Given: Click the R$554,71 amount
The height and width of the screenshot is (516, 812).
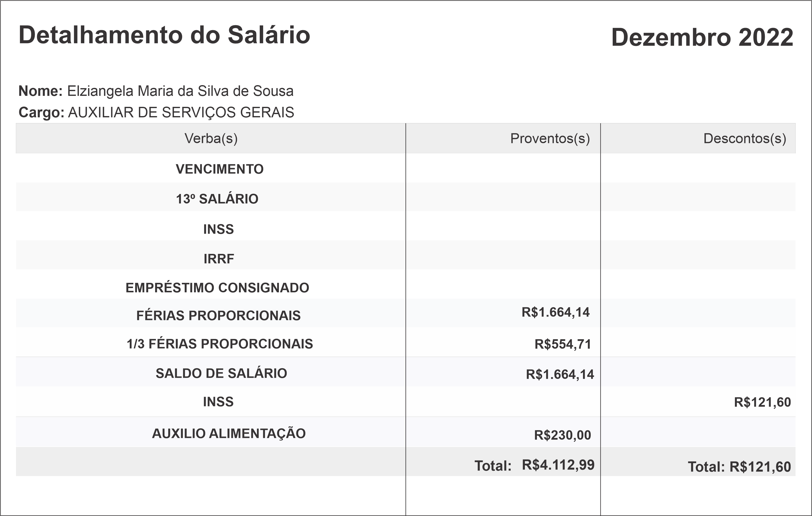Looking at the screenshot, I should pyautogui.click(x=563, y=344).
